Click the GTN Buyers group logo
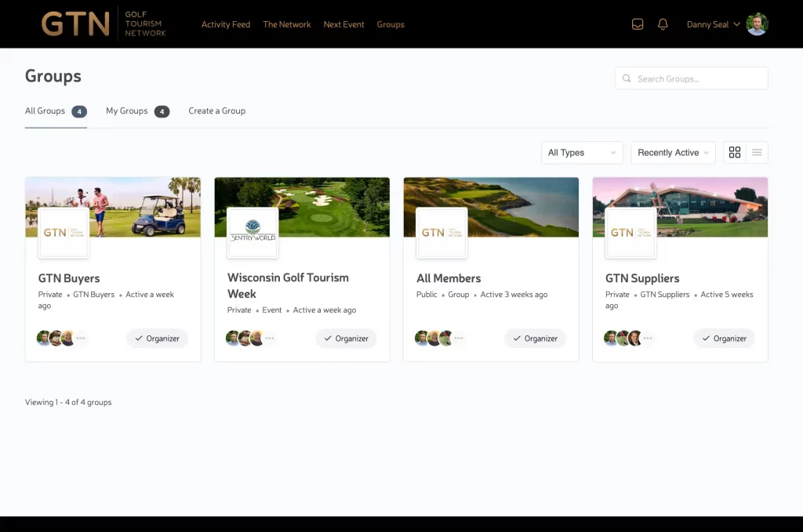The height and width of the screenshot is (532, 803). [64, 233]
